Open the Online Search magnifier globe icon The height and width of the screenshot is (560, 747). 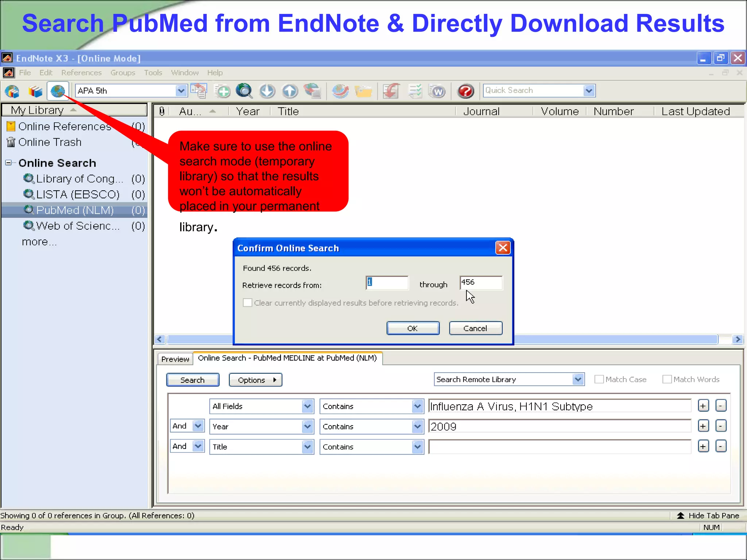click(x=244, y=91)
